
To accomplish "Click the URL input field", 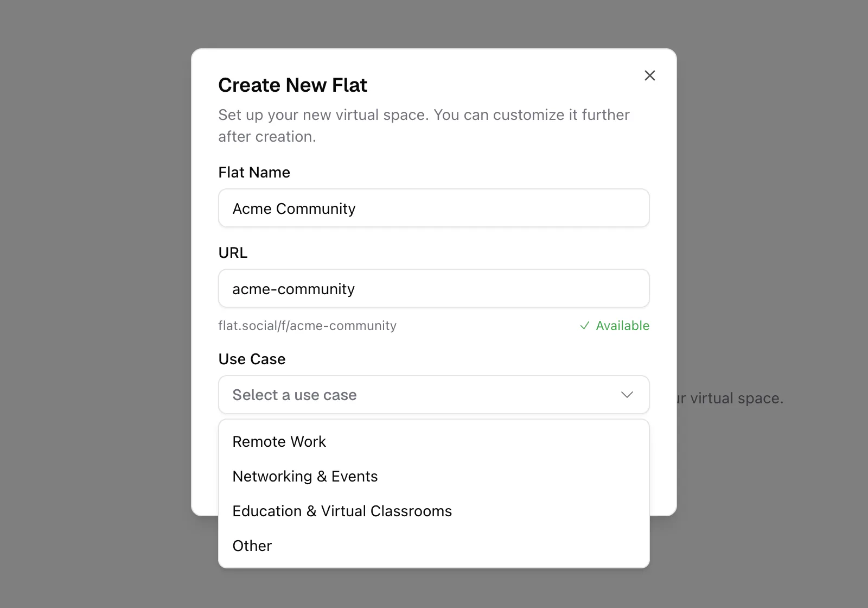I will [x=433, y=288].
